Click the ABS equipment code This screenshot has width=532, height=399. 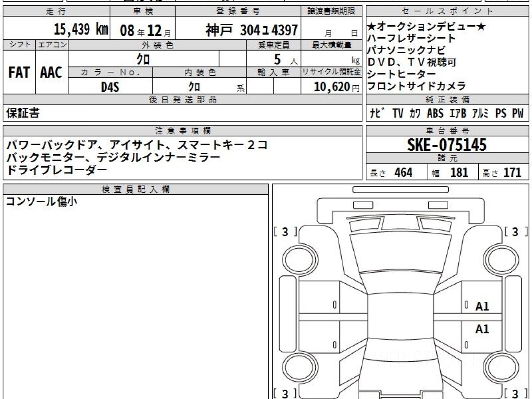[435, 113]
